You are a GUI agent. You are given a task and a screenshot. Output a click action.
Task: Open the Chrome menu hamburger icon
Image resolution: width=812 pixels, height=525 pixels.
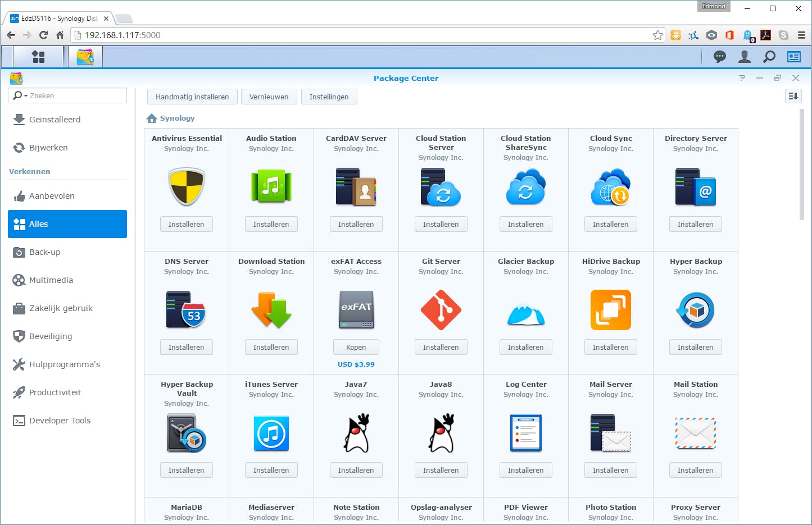click(801, 35)
